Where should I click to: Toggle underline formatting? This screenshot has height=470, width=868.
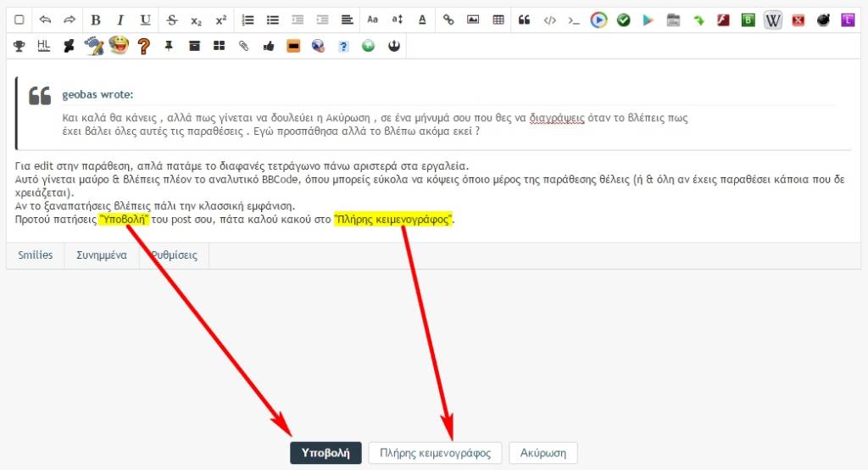(x=145, y=20)
